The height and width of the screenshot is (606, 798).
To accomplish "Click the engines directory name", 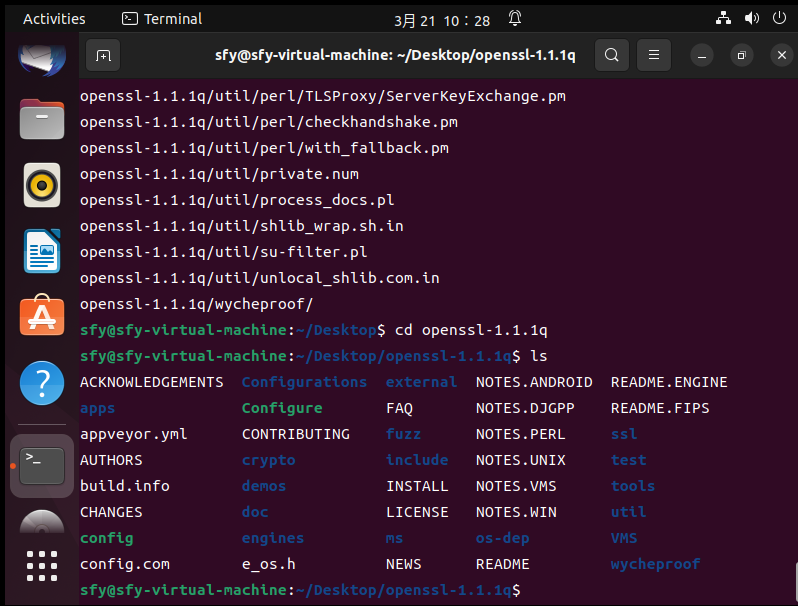I will point(273,538).
